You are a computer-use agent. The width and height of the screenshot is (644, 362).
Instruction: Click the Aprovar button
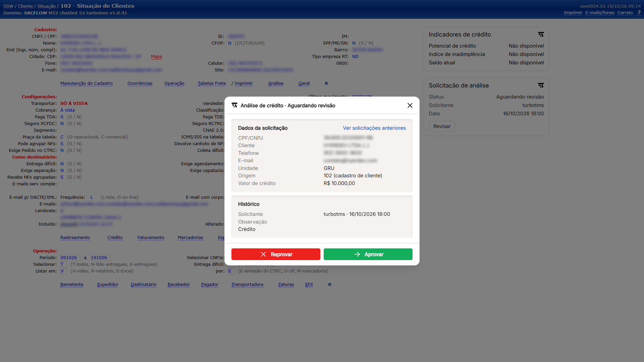coord(368,254)
